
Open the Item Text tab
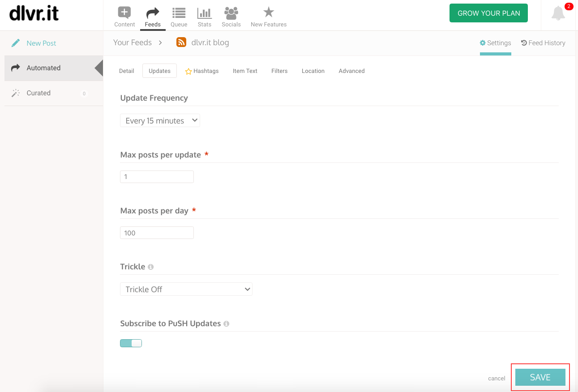coord(245,71)
